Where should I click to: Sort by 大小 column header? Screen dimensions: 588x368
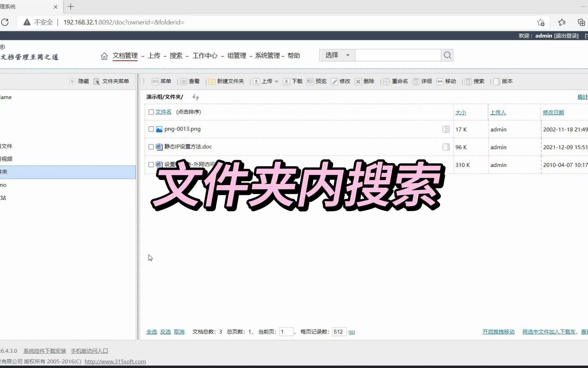[461, 112]
